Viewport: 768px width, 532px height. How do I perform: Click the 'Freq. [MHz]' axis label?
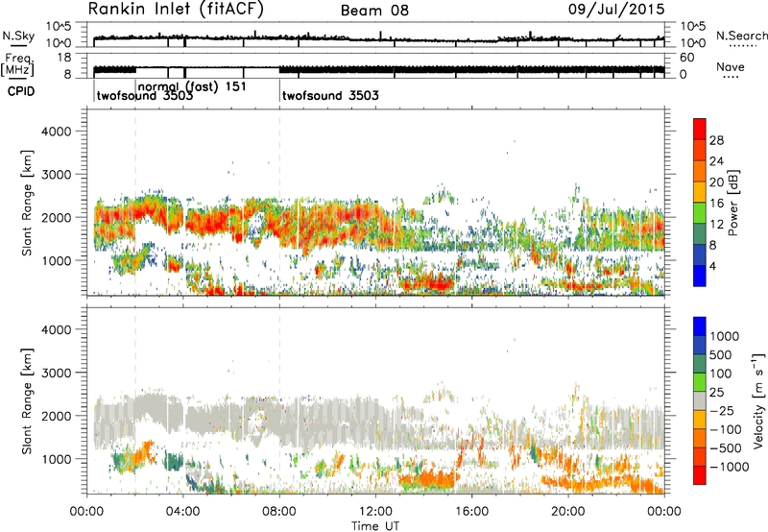click(18, 65)
